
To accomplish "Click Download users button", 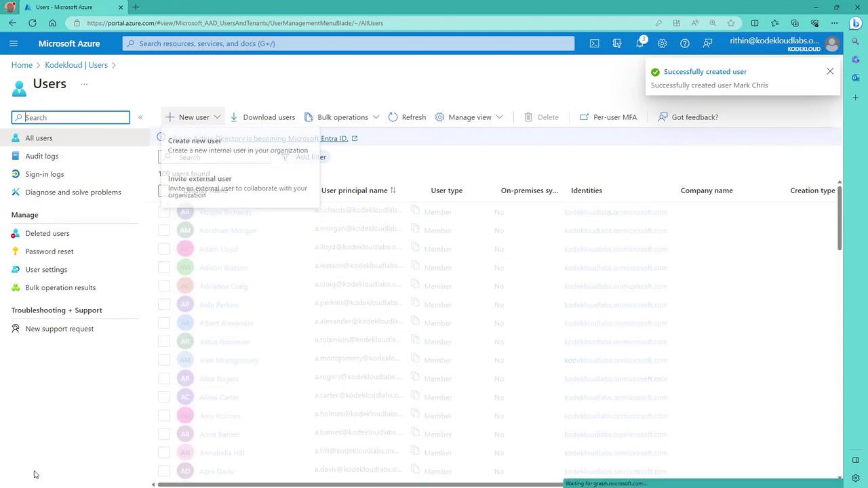I will pos(262,117).
